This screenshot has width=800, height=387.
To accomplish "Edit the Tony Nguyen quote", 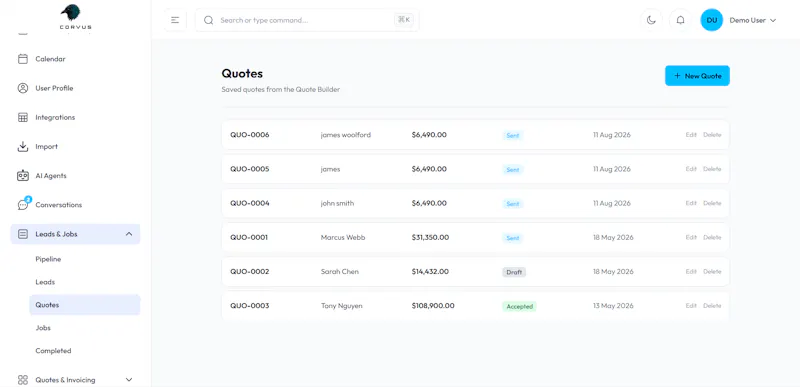I will coord(691,305).
